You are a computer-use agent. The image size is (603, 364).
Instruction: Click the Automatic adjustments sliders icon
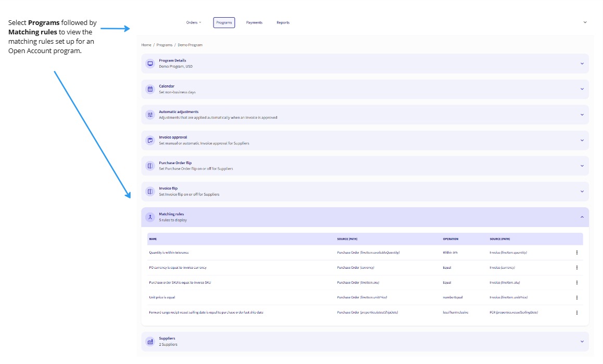click(x=150, y=115)
